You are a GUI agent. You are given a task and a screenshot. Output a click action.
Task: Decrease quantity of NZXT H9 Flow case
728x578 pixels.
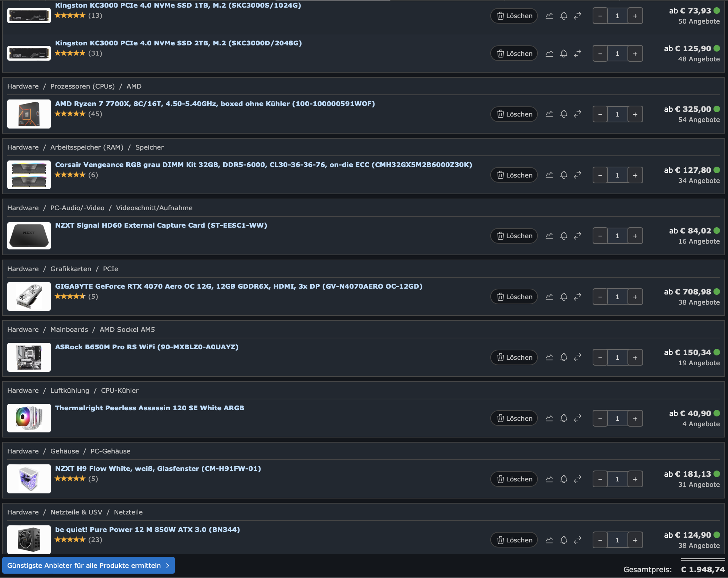click(x=600, y=479)
